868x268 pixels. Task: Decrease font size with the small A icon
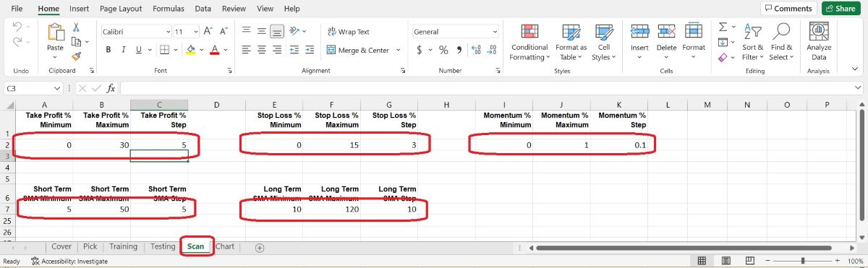224,32
